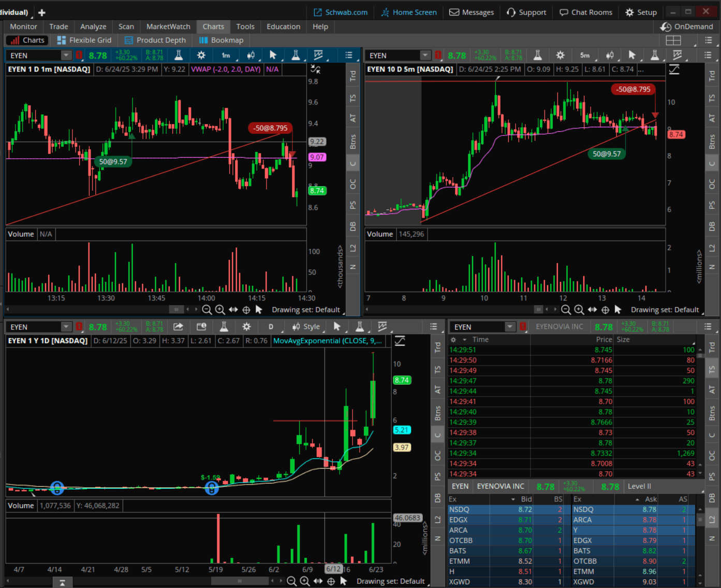The width and height of the screenshot is (721, 588).
Task: Toggle the OC sidebar button on the 5m chart
Action: (712, 184)
